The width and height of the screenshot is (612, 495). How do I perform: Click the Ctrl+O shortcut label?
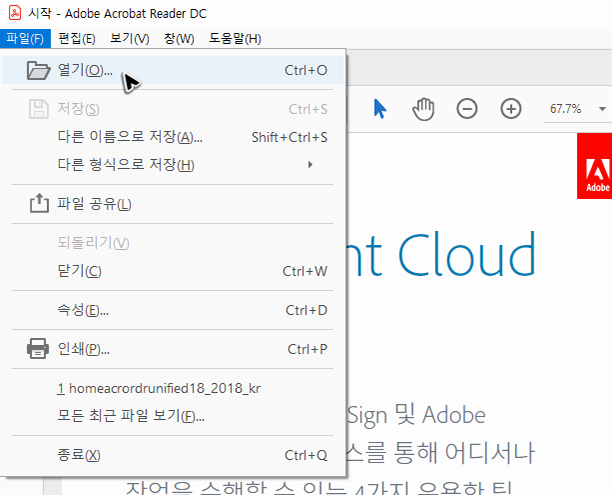306,70
